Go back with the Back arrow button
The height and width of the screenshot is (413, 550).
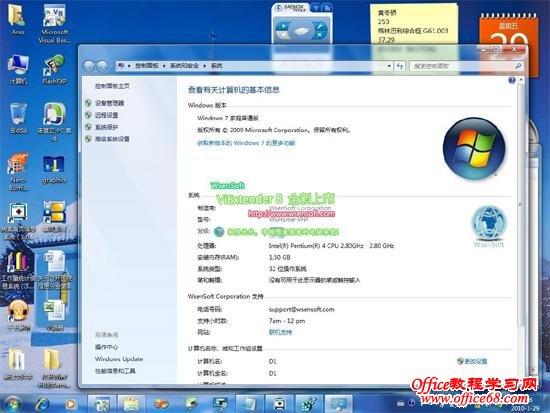pos(89,66)
